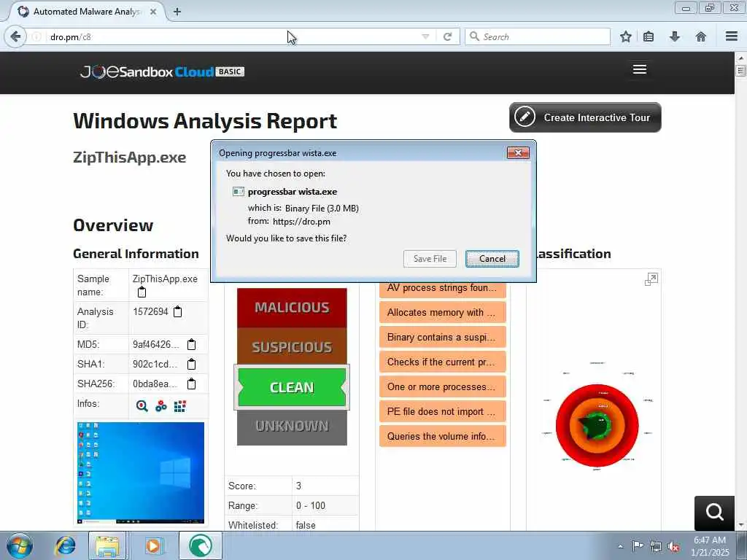Open the Joe Sandbox site navigation menu
This screenshot has width=747, height=560.
(639, 69)
